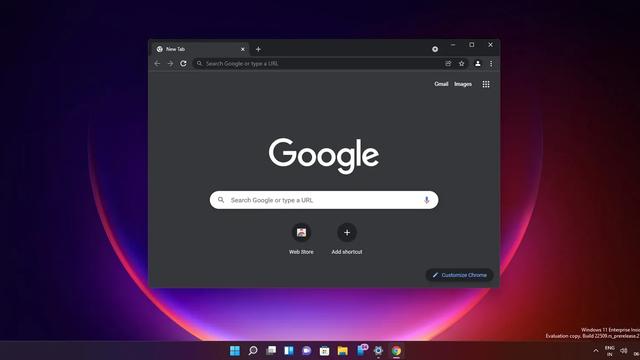Reload the page with refresh icon
This screenshot has width=640, height=360.
pos(183,64)
